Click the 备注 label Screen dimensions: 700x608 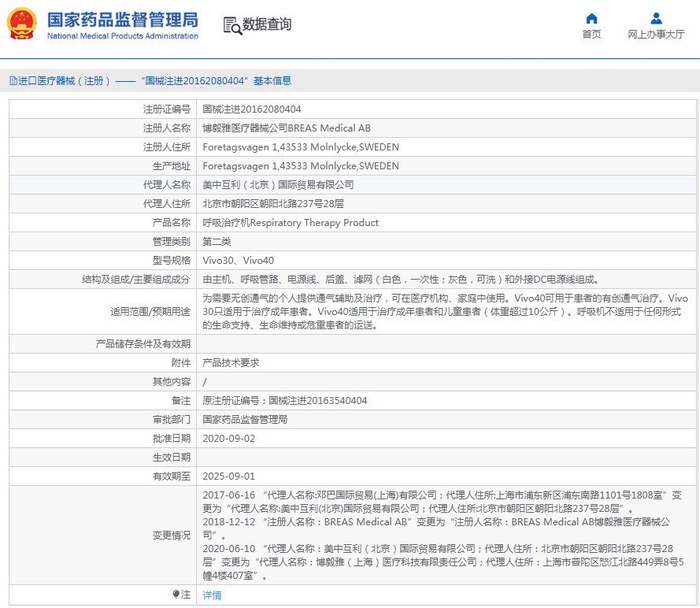tap(181, 401)
